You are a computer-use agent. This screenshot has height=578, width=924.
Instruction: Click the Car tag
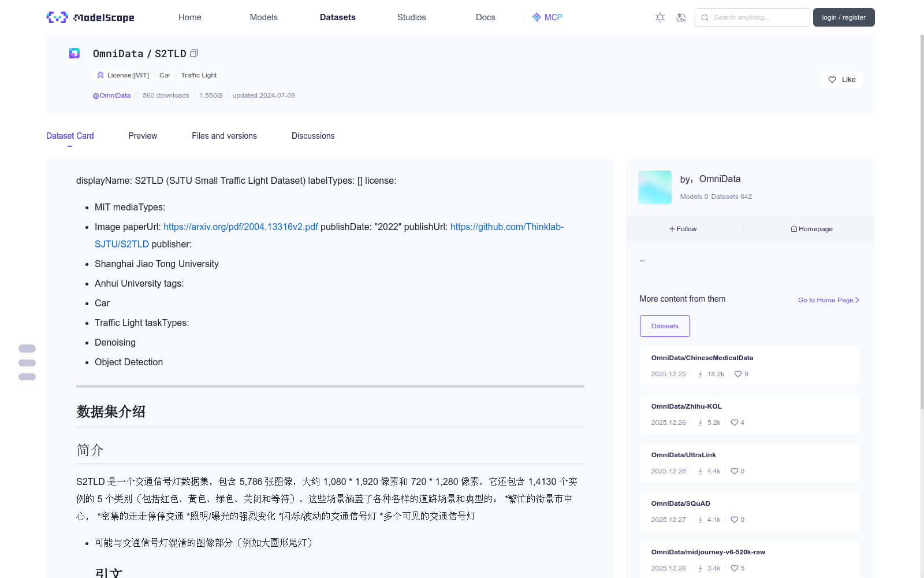click(165, 75)
